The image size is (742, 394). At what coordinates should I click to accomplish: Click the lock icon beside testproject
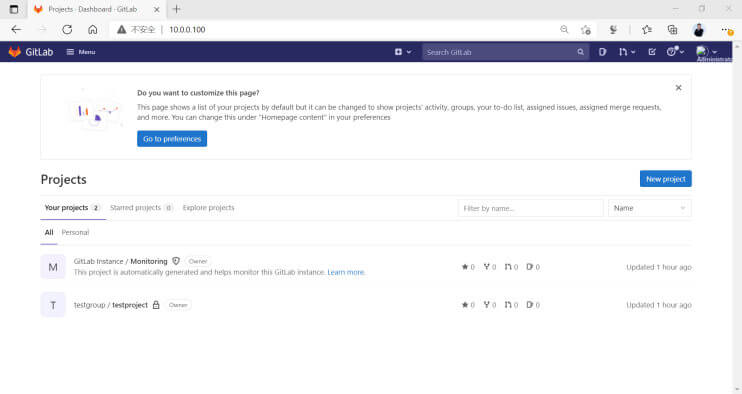(x=156, y=305)
